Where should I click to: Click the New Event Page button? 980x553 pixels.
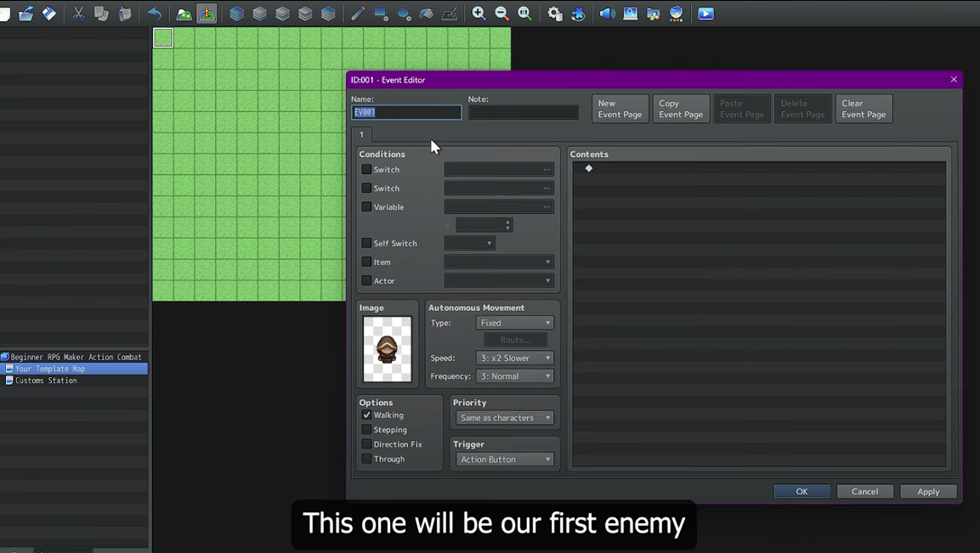click(620, 109)
